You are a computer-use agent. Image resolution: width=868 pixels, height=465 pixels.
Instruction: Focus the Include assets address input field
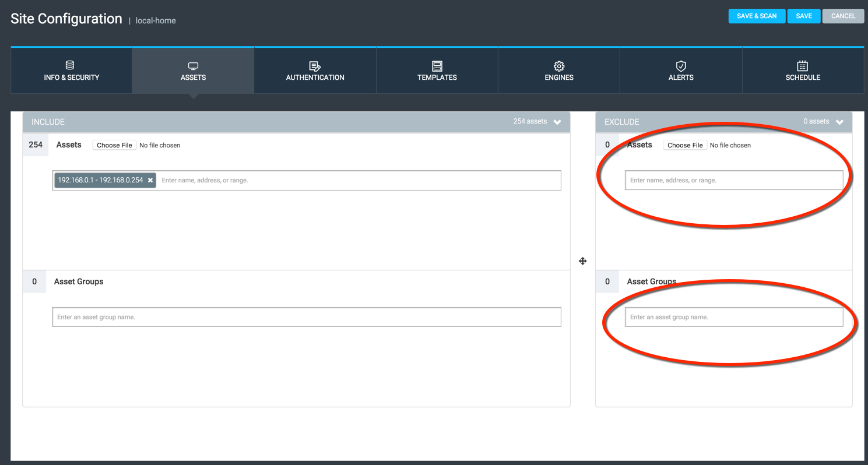click(x=359, y=181)
